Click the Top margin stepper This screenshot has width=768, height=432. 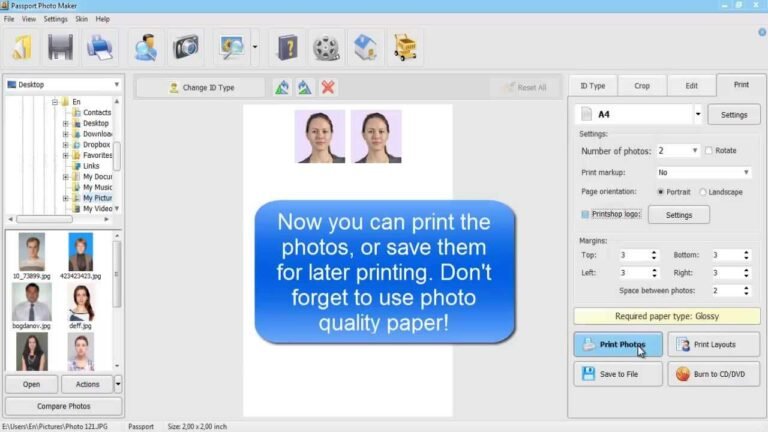click(653, 255)
